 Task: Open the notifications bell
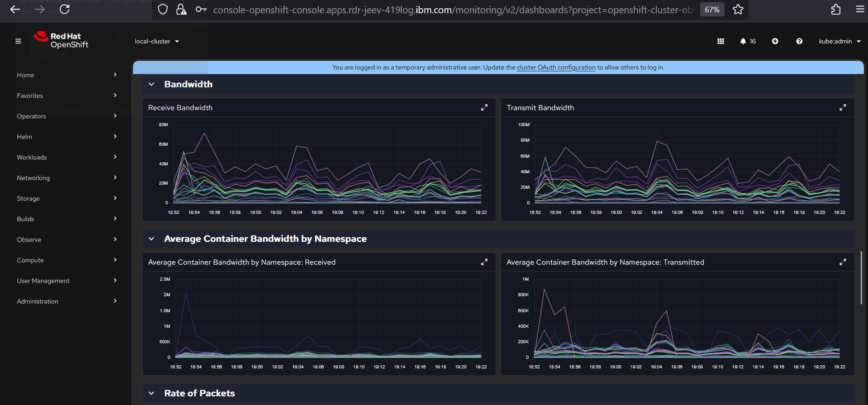pos(743,41)
